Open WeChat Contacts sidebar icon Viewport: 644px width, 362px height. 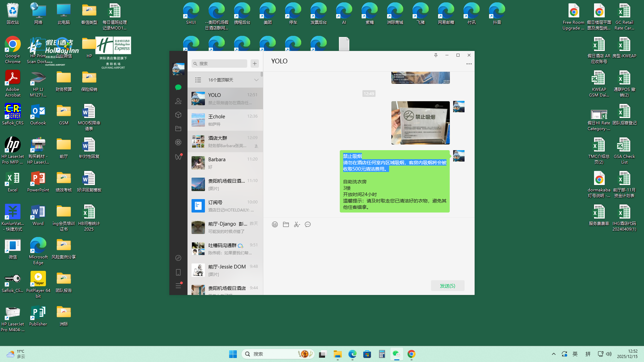(x=178, y=101)
